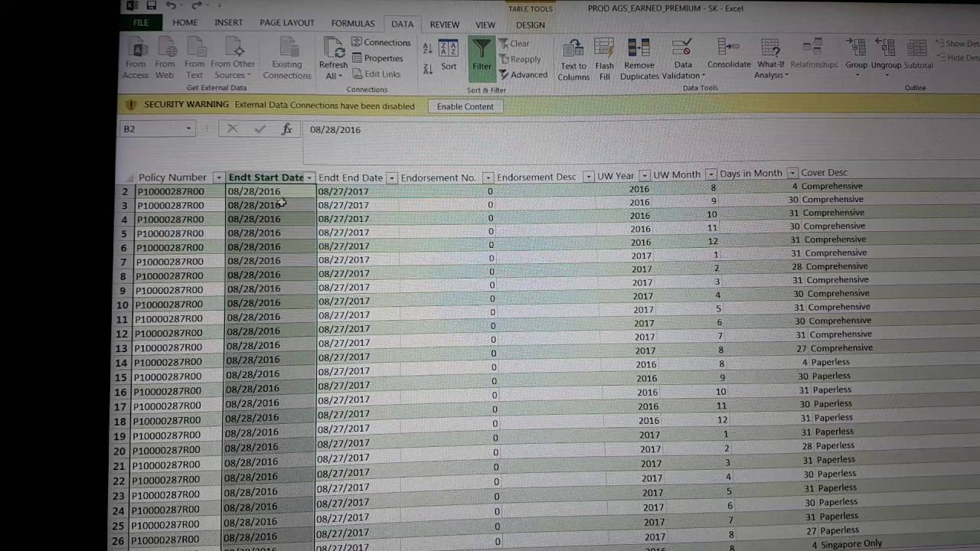The width and height of the screenshot is (980, 551).
Task: Sort ascending A to Z
Action: (427, 49)
